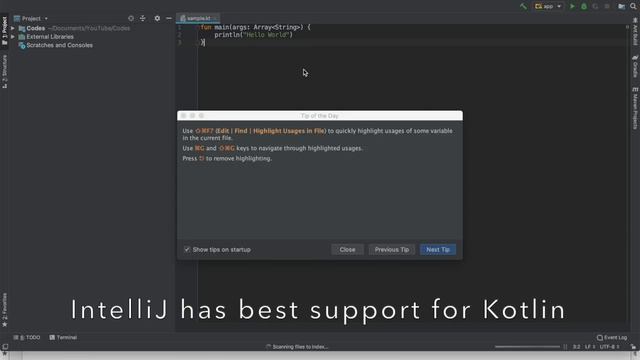Hide the Project panel with the minus icon
This screenshot has height=360, width=640.
pos(169,18)
